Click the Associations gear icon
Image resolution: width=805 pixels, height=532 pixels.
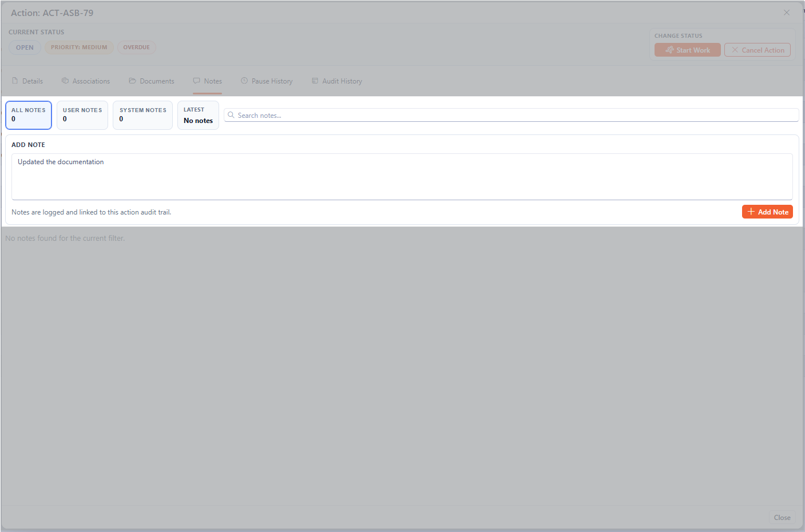65,81
